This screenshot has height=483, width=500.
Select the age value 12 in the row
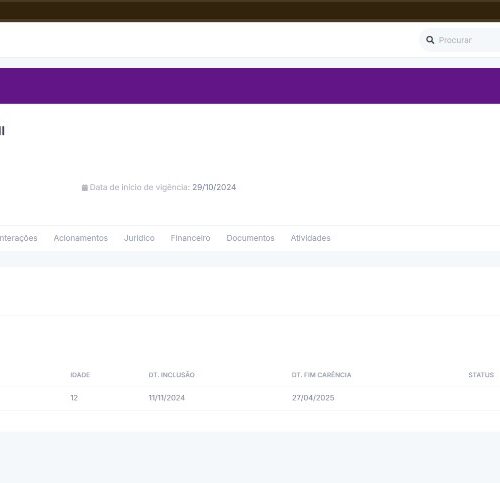tap(74, 398)
